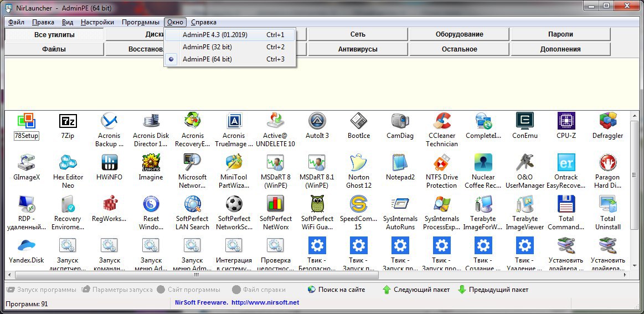This screenshot has height=314, width=644.
Task: Open Norton Ghost 12 icon
Action: pyautogui.click(x=359, y=163)
